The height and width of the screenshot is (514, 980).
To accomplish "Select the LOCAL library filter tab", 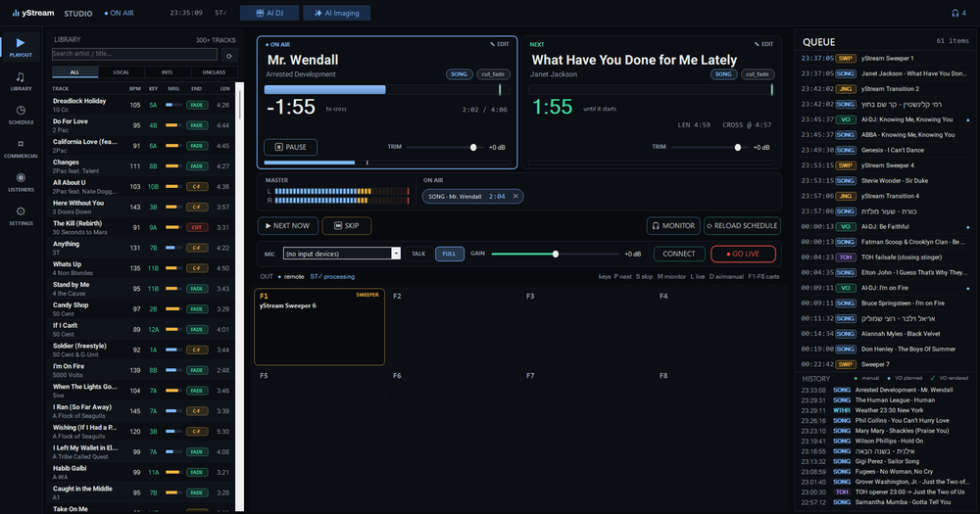I will coord(122,72).
